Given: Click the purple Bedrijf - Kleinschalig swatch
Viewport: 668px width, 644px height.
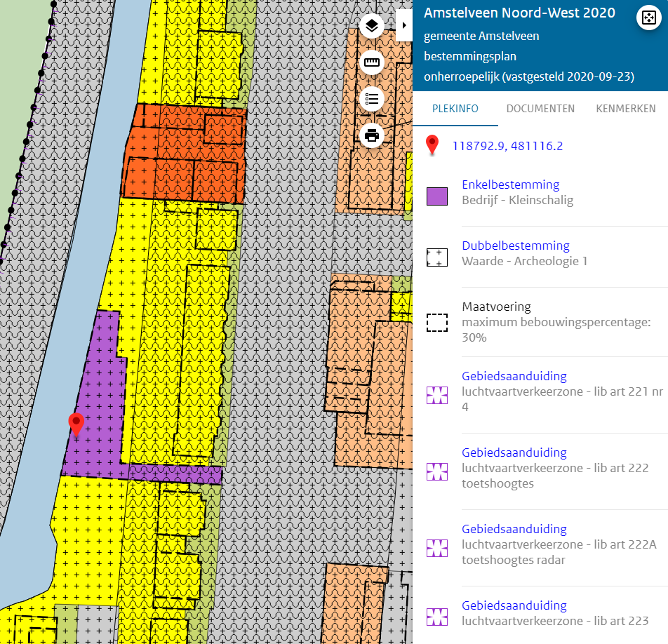Looking at the screenshot, I should click(x=437, y=196).
